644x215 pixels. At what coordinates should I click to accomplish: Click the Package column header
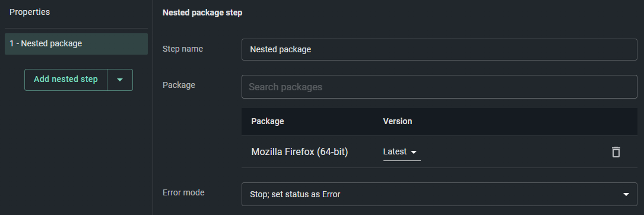tap(267, 121)
